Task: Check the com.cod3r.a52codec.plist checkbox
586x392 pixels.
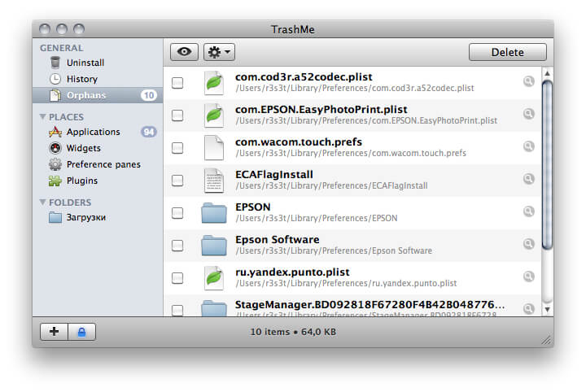Action: [177, 83]
